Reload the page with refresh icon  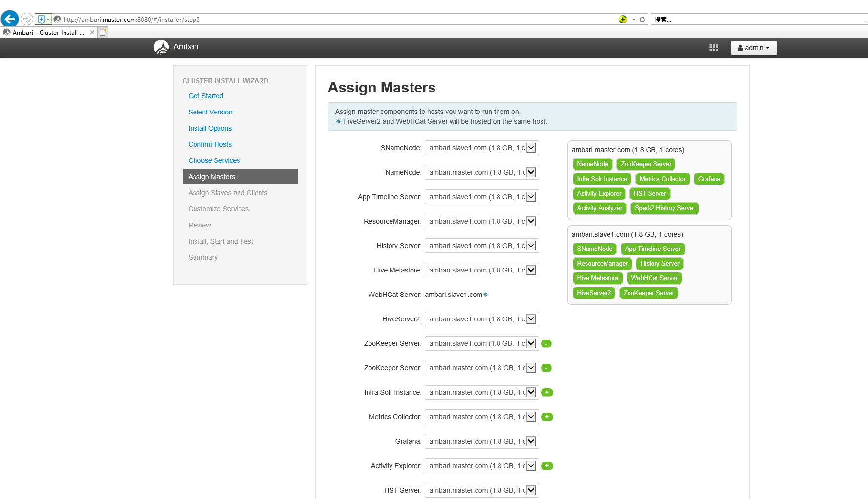click(642, 20)
